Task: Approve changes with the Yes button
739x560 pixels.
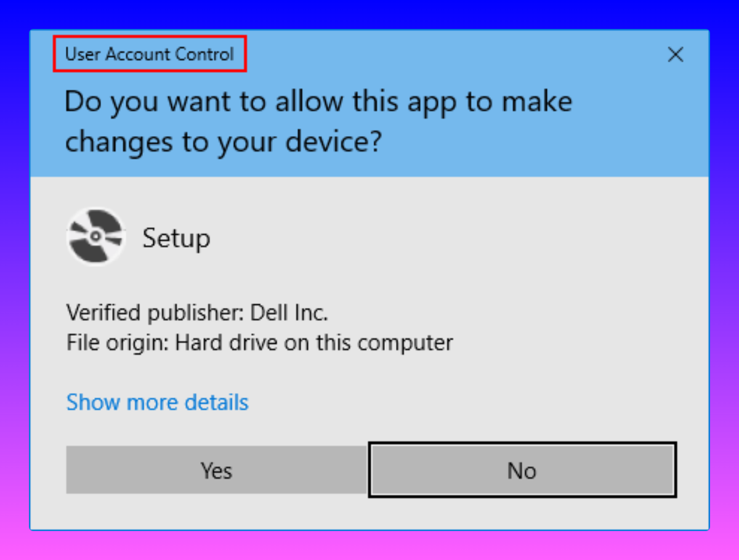Action: 216,471
